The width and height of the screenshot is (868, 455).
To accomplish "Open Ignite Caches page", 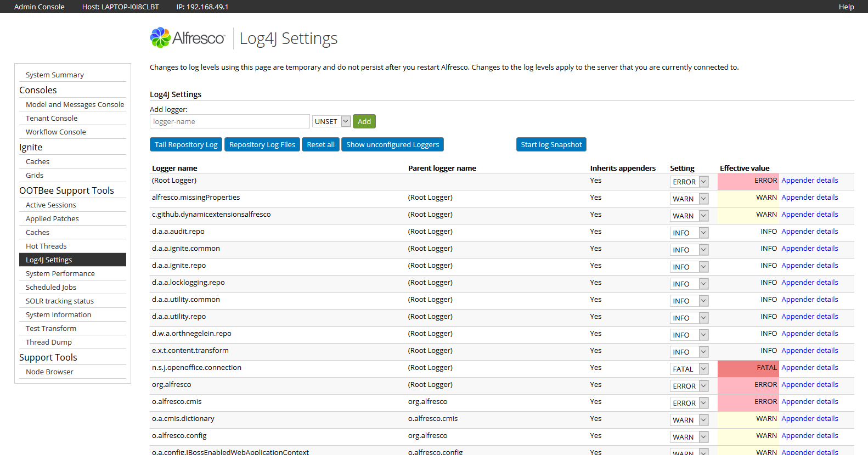I will 37,161.
